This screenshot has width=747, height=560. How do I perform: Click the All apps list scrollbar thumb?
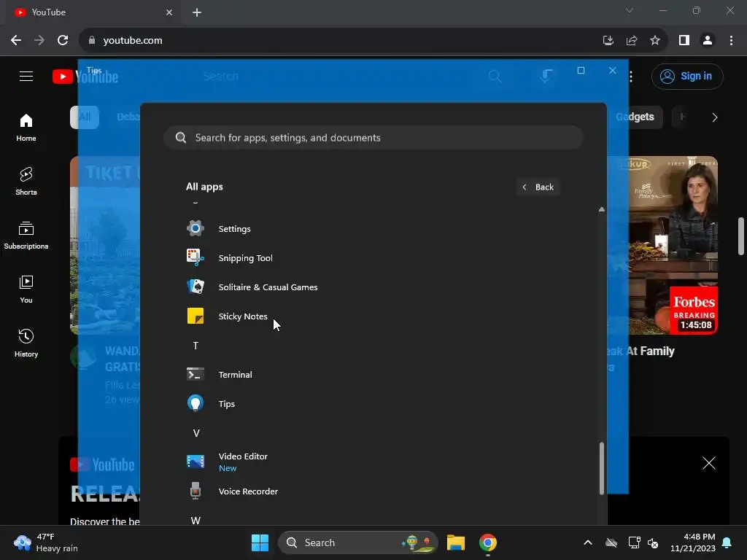(602, 469)
